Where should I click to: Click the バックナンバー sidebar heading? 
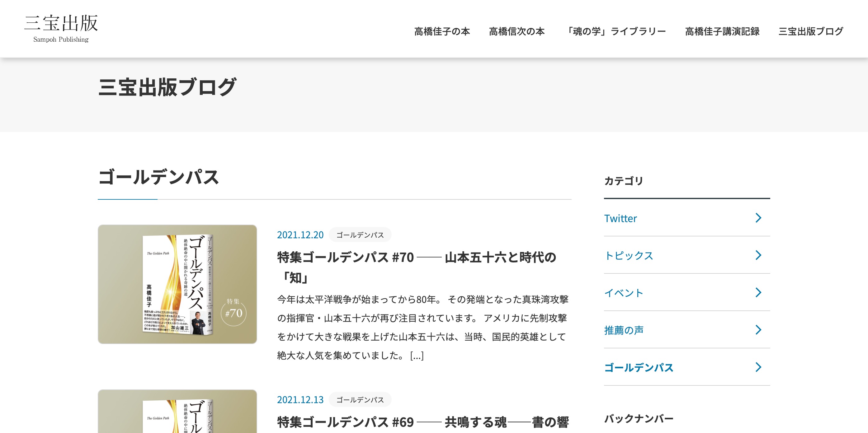(x=639, y=419)
